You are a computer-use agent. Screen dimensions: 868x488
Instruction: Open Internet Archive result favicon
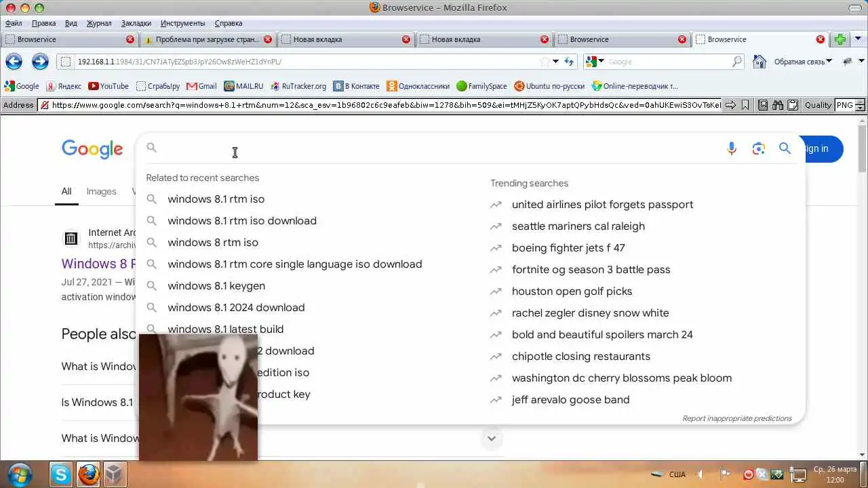pos(71,239)
